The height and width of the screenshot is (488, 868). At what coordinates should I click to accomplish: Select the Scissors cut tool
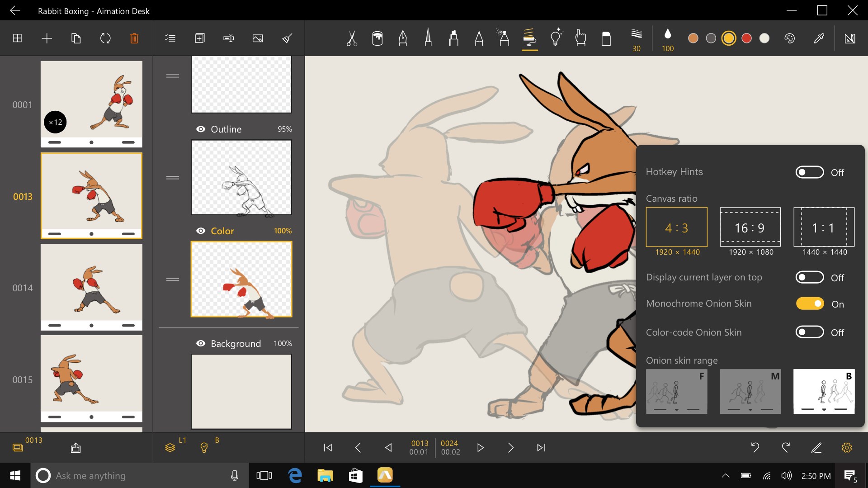(x=352, y=38)
